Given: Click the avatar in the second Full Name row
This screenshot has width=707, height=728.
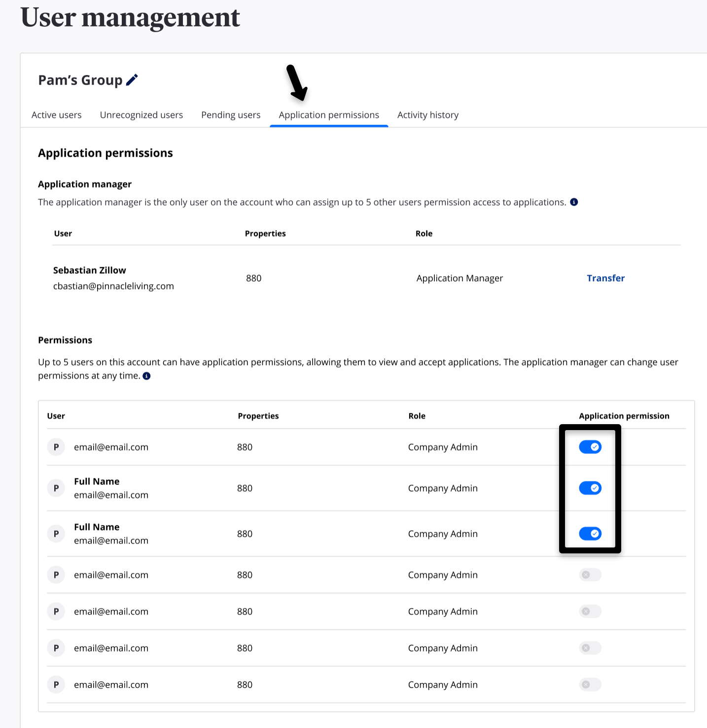Looking at the screenshot, I should tap(56, 533).
